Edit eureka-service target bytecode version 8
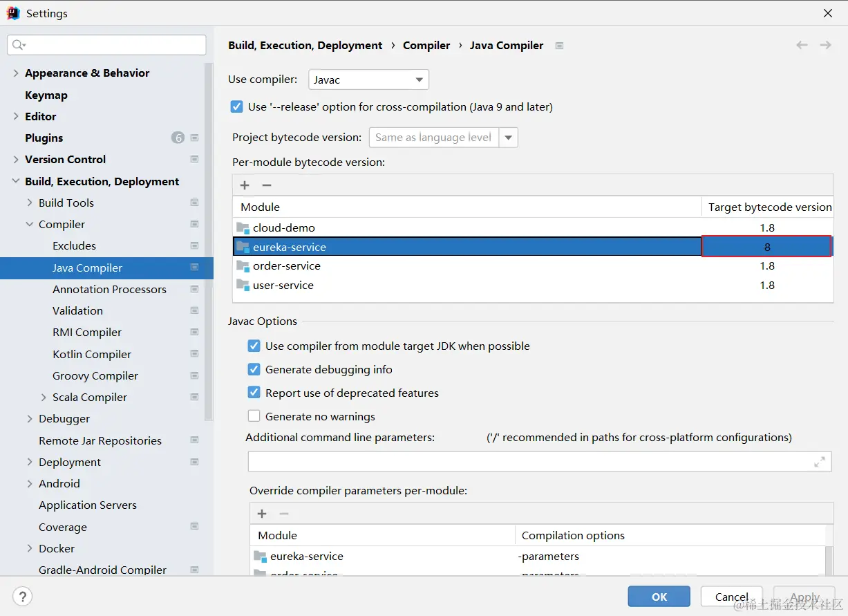848x616 pixels. (766, 247)
